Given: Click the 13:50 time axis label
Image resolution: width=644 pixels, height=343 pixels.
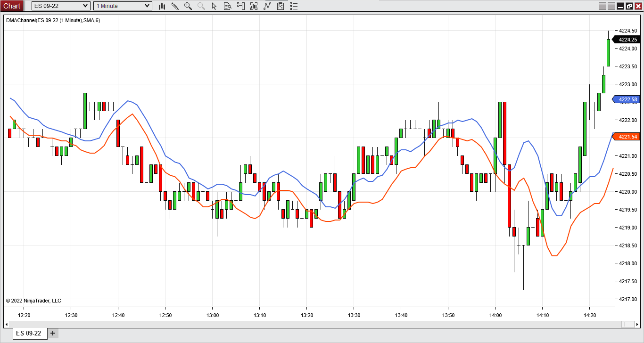Looking at the screenshot, I should point(448,315).
